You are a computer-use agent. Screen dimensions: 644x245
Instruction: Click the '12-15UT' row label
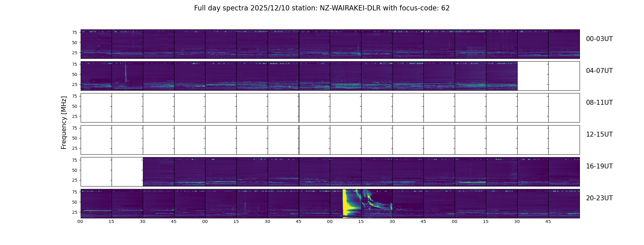[x=599, y=134]
